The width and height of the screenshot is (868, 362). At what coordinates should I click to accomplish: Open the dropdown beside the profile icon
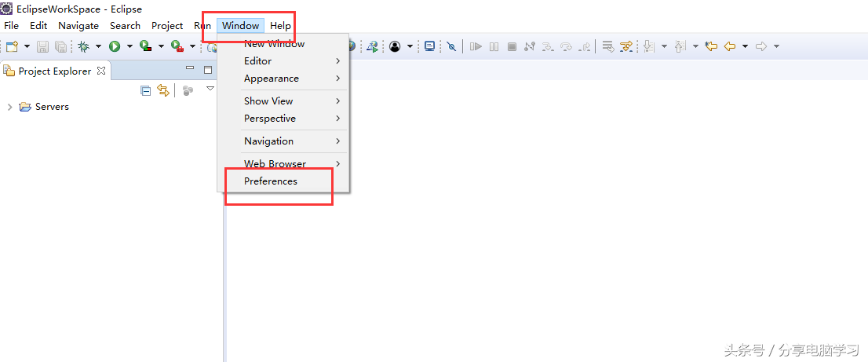click(x=410, y=46)
